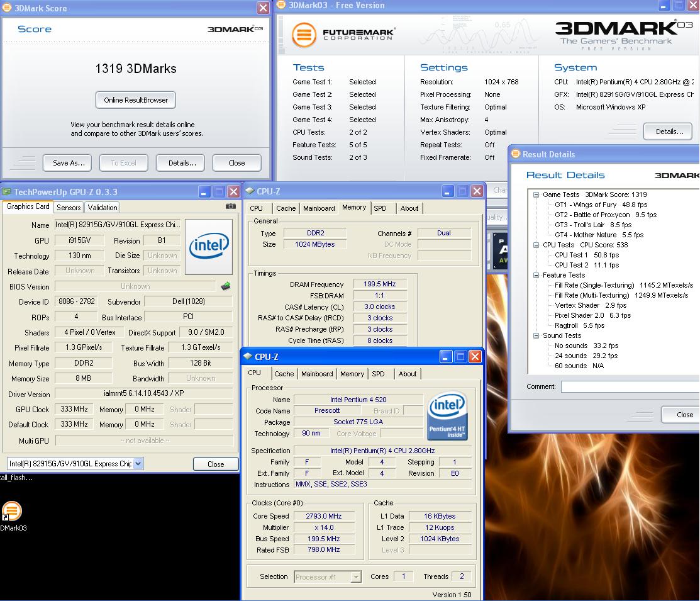Click the Intel logo in GPU-Z
700x601 pixels.
point(209,246)
